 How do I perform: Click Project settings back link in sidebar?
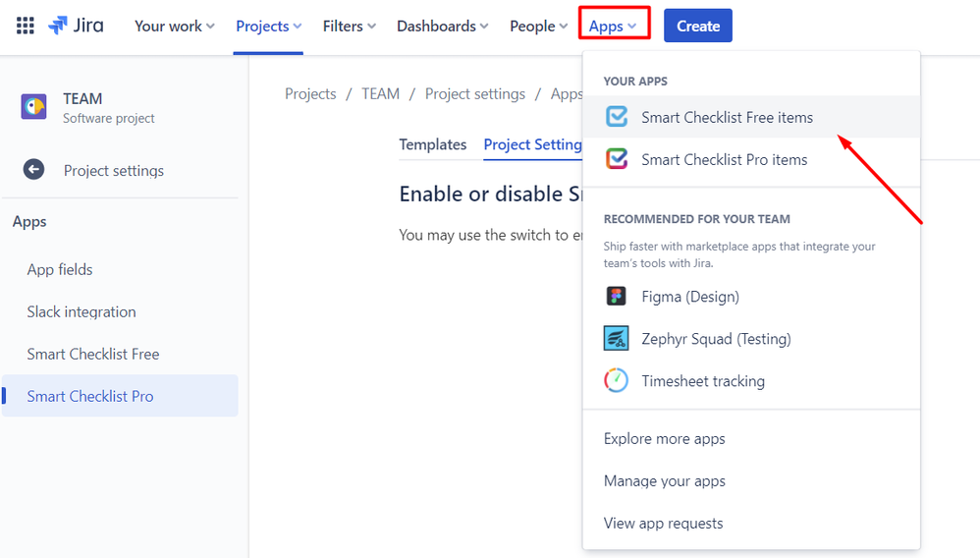(x=113, y=171)
